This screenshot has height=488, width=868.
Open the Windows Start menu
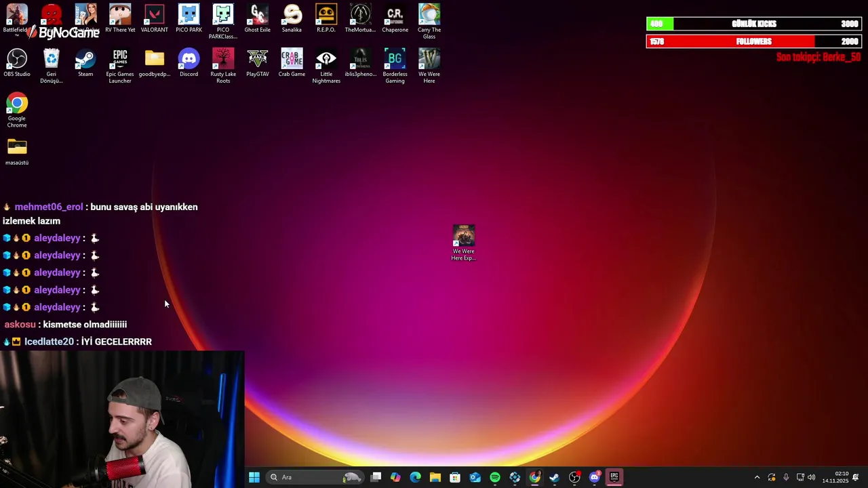click(254, 477)
